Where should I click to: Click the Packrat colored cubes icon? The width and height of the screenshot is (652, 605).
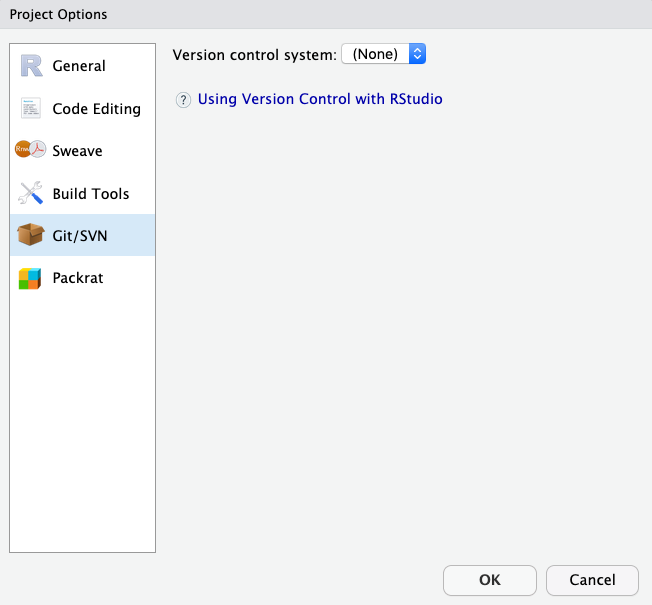pyautogui.click(x=30, y=278)
